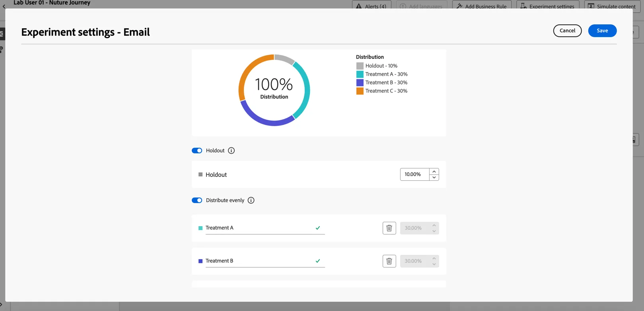Click the Experiment settings - Email heading
Viewport: 644px width, 311px height.
coord(86,32)
